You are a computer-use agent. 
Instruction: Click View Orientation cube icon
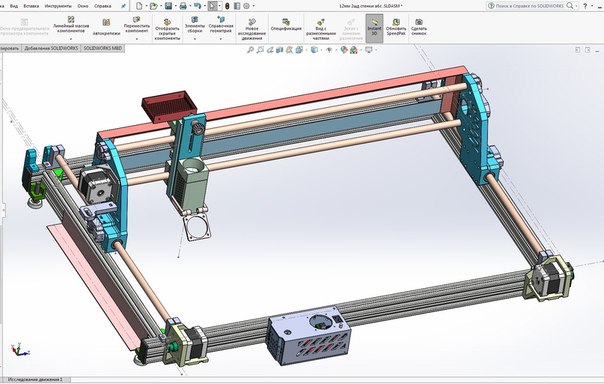[299, 50]
